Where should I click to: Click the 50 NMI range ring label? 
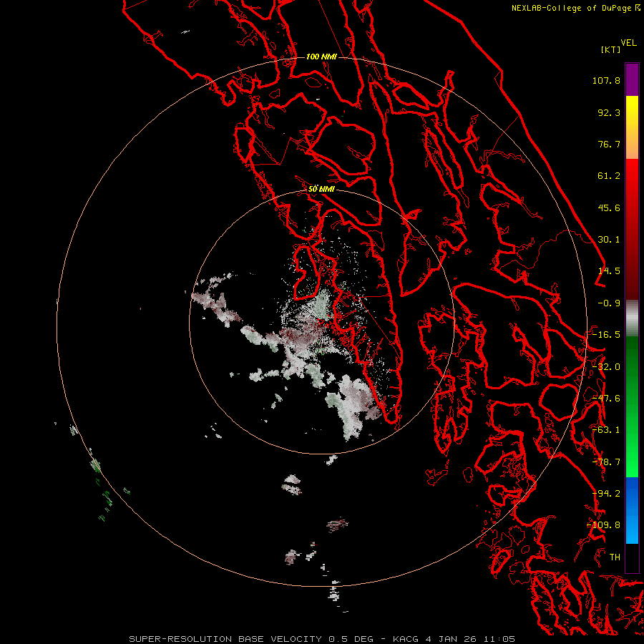tap(321, 190)
